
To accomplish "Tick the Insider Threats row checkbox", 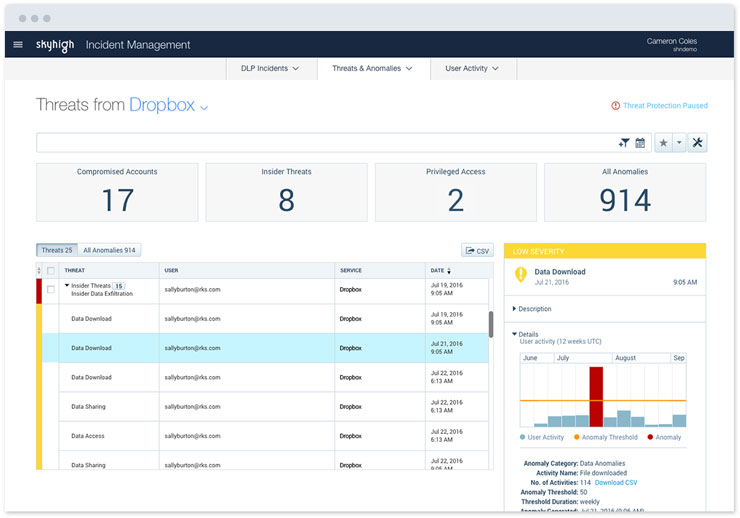I will tap(50, 289).
